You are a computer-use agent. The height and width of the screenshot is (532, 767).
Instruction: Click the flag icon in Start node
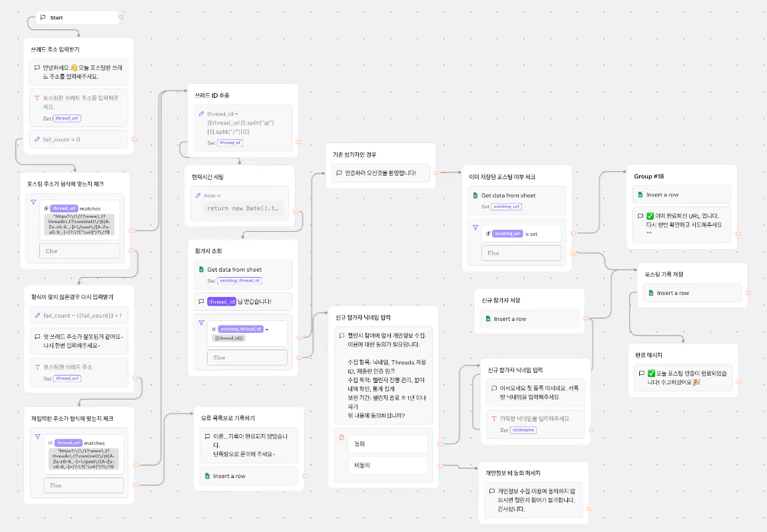(43, 17)
